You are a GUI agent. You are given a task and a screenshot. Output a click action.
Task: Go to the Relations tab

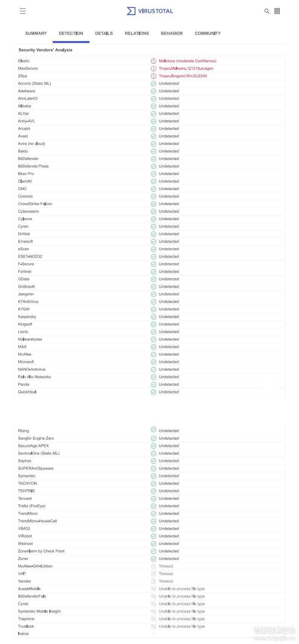(x=137, y=34)
